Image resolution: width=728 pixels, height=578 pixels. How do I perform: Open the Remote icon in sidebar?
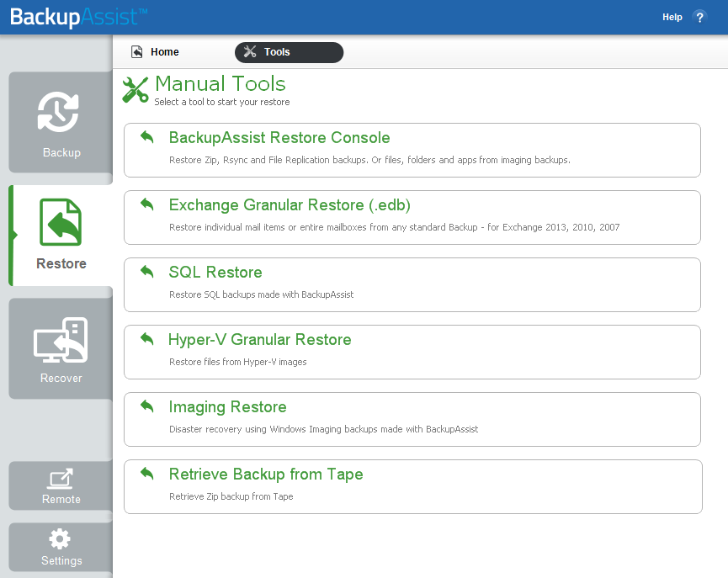(x=61, y=479)
